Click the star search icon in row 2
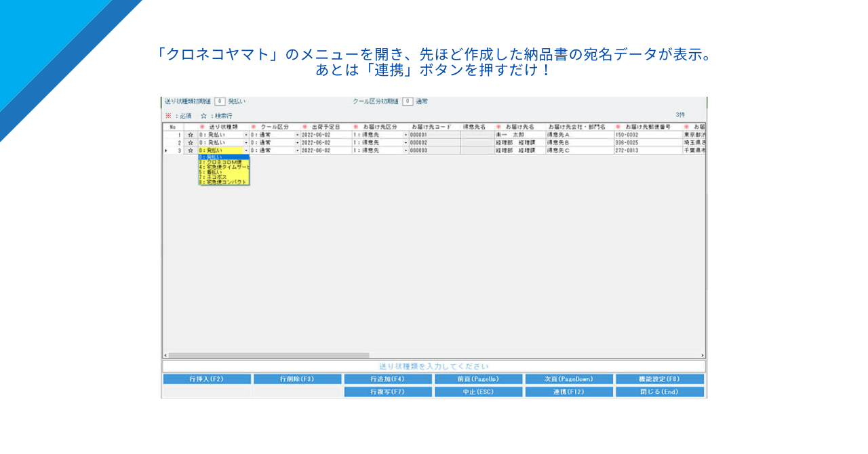868x454 pixels. tap(191, 143)
